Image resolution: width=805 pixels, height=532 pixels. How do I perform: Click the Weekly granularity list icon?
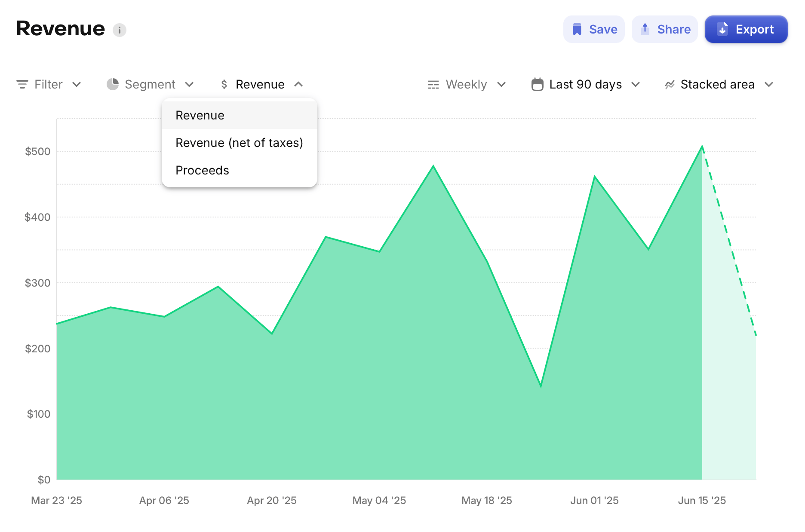(433, 84)
